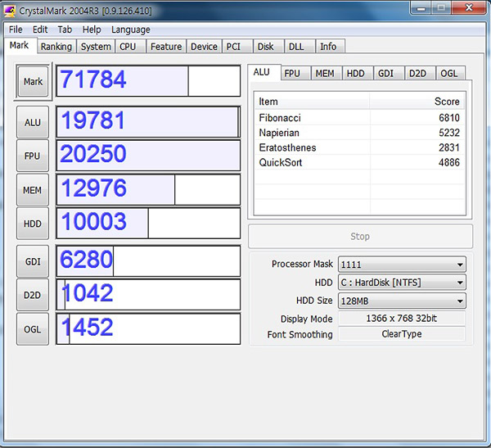Click the Score column header
The width and height of the screenshot is (491, 448).
pyautogui.click(x=417, y=102)
